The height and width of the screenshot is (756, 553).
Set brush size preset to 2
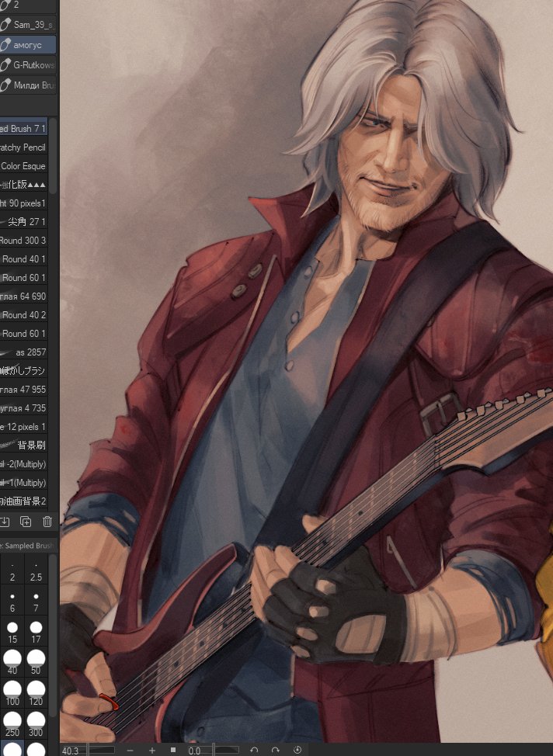pyautogui.click(x=12, y=570)
